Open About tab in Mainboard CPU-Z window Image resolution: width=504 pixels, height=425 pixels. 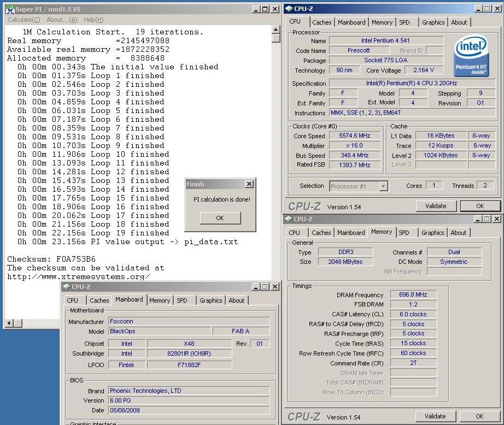click(237, 300)
